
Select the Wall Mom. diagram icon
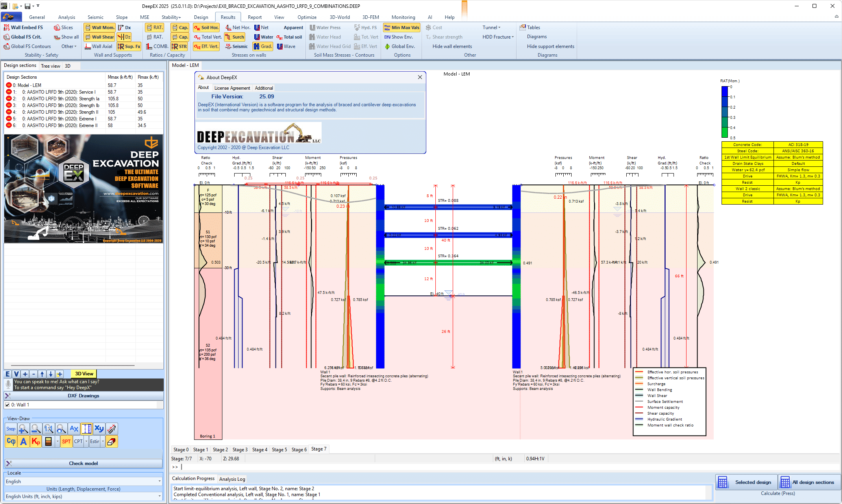point(99,27)
